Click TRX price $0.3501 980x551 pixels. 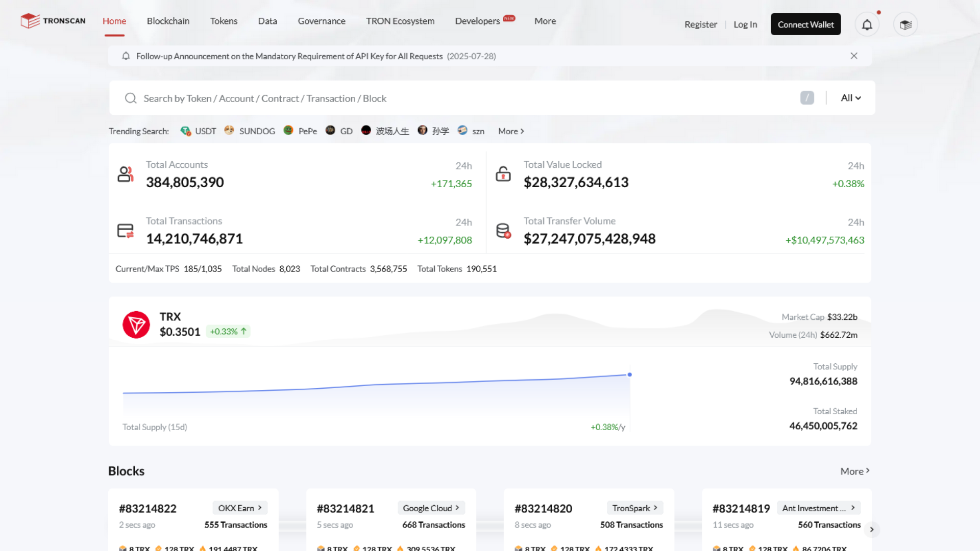tap(180, 332)
